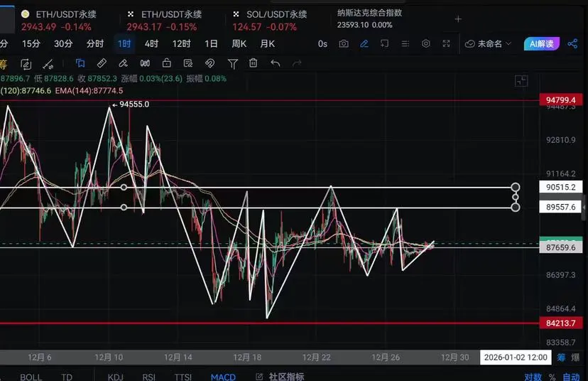Switch chart to 4时 timeframe
This screenshot has height=381, width=588.
click(151, 44)
